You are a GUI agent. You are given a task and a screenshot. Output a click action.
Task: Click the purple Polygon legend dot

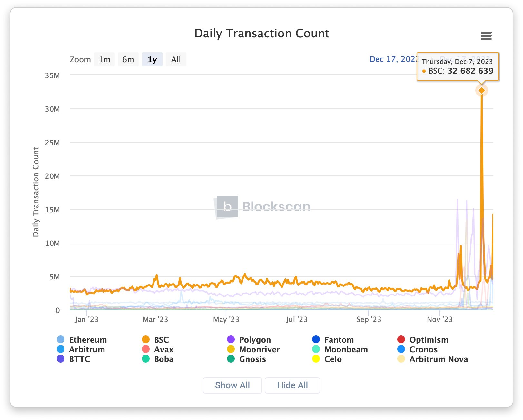tap(231, 340)
